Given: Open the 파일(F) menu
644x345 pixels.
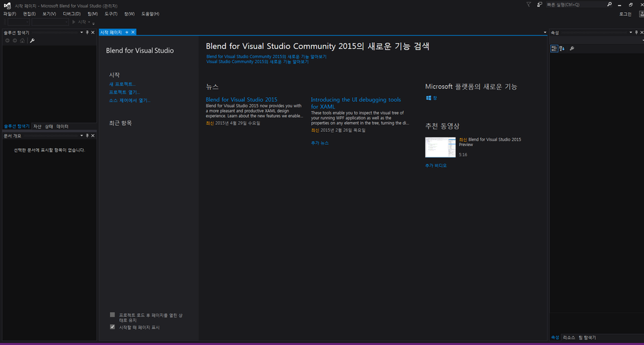Looking at the screenshot, I should (9, 14).
